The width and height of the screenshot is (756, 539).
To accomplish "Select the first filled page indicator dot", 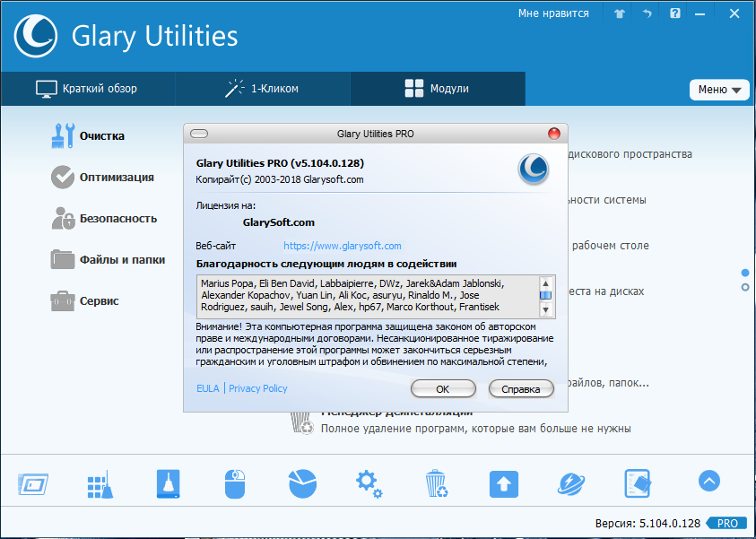I will pos(745,273).
